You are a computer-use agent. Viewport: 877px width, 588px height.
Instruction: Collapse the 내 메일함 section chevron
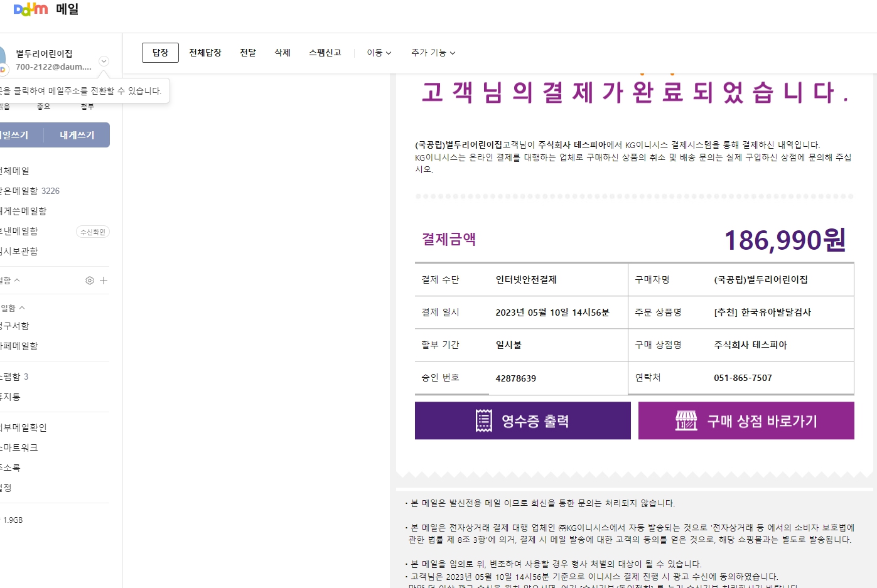click(x=17, y=281)
